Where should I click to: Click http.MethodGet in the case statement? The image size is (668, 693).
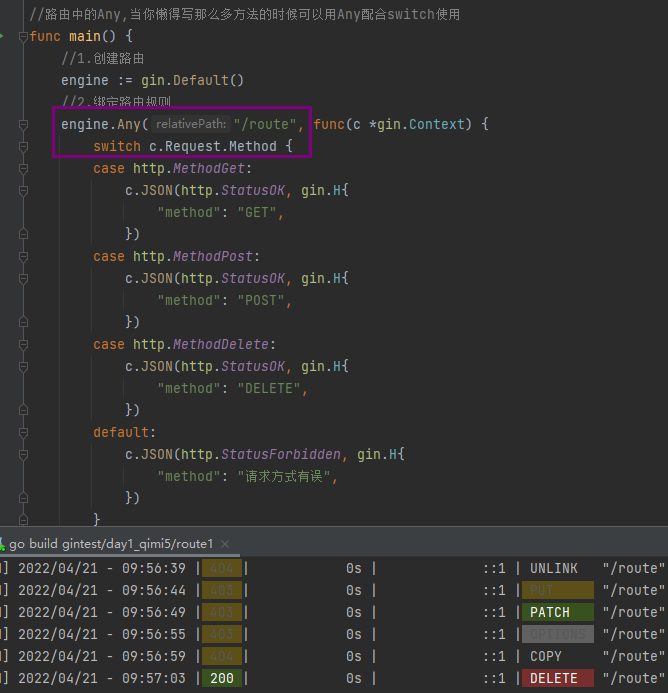click(x=189, y=168)
